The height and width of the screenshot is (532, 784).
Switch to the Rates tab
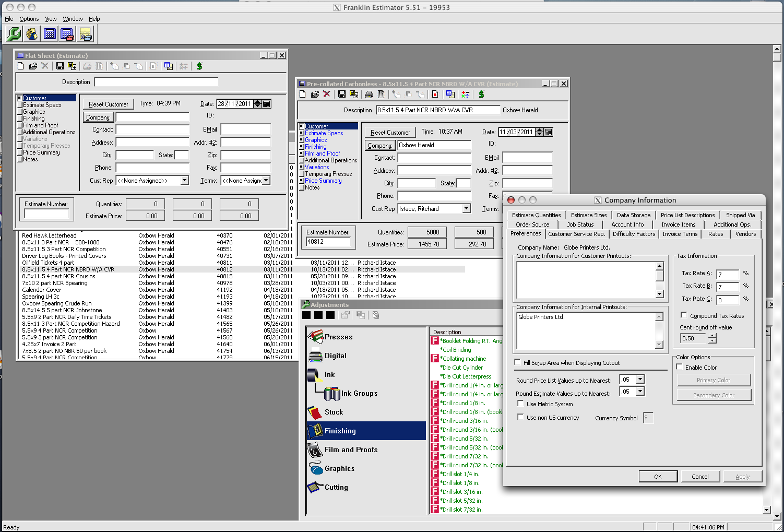point(716,234)
